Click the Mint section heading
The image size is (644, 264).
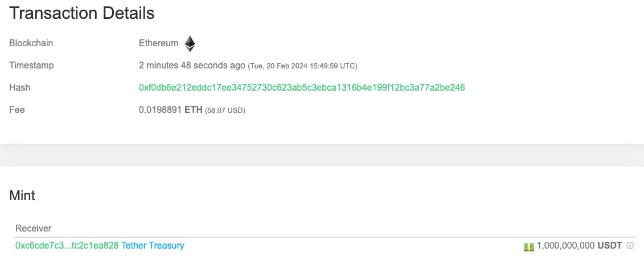[22, 196]
